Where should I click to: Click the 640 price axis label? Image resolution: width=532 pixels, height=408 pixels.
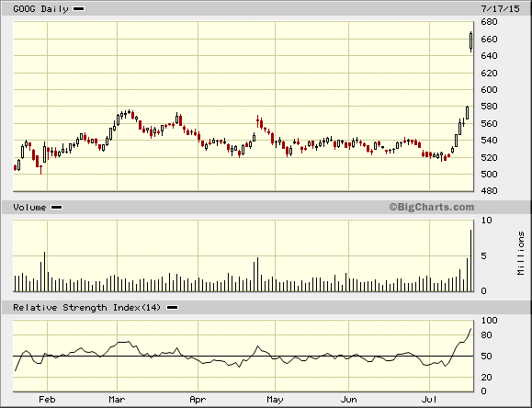click(x=489, y=56)
